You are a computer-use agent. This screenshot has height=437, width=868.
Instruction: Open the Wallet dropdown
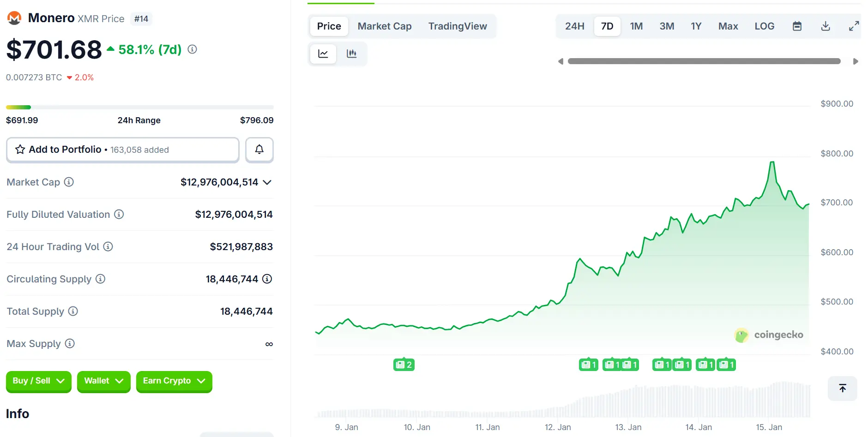pyautogui.click(x=103, y=382)
